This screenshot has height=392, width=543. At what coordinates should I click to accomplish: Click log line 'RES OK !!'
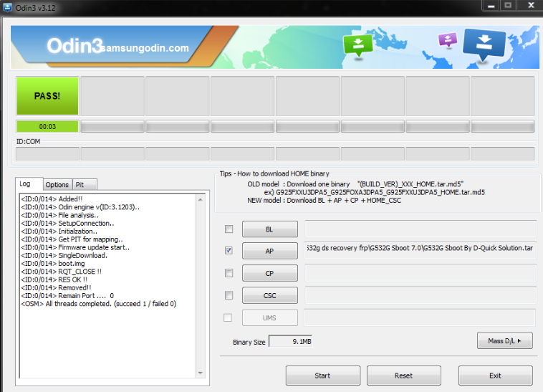coord(54,279)
